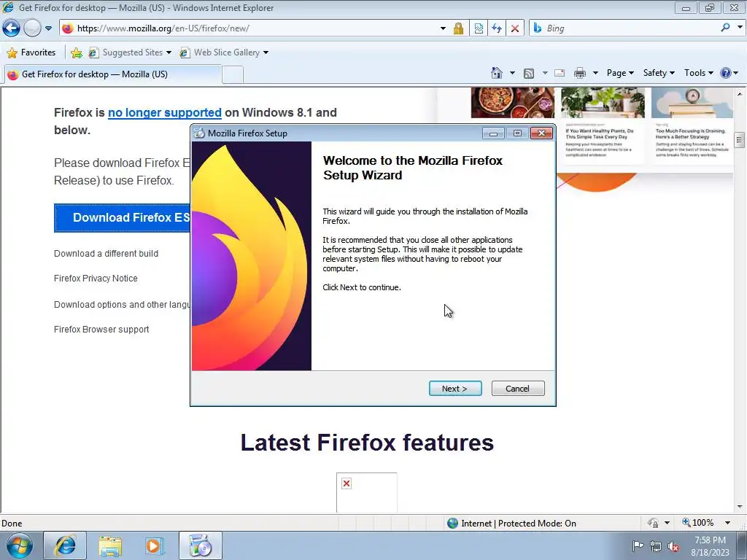Click the Refresh page icon

(x=496, y=28)
